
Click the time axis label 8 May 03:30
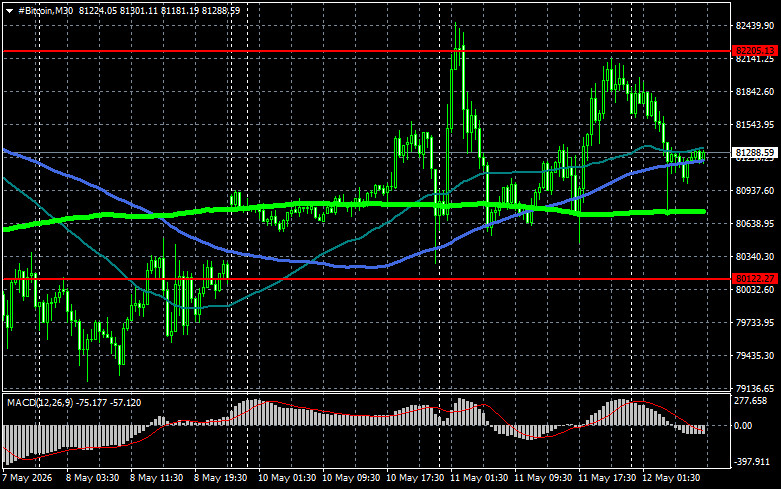click(x=93, y=478)
